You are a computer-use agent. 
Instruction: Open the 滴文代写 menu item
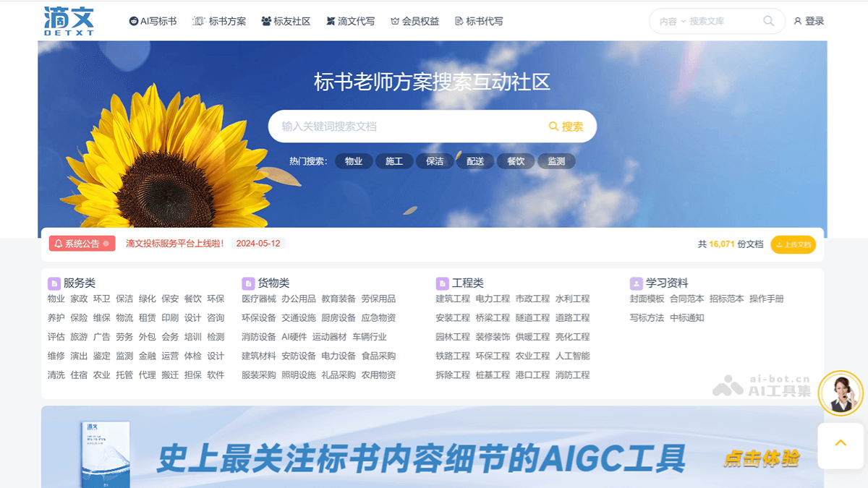(351, 21)
